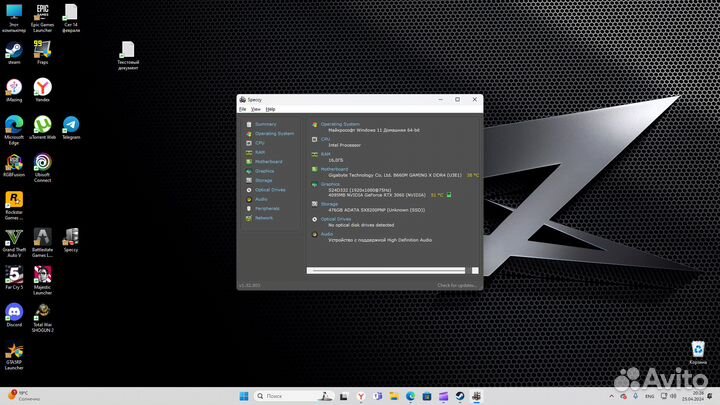Viewport: 720px width, 405px height.
Task: Select the Steam desktop icon
Action: point(14,53)
